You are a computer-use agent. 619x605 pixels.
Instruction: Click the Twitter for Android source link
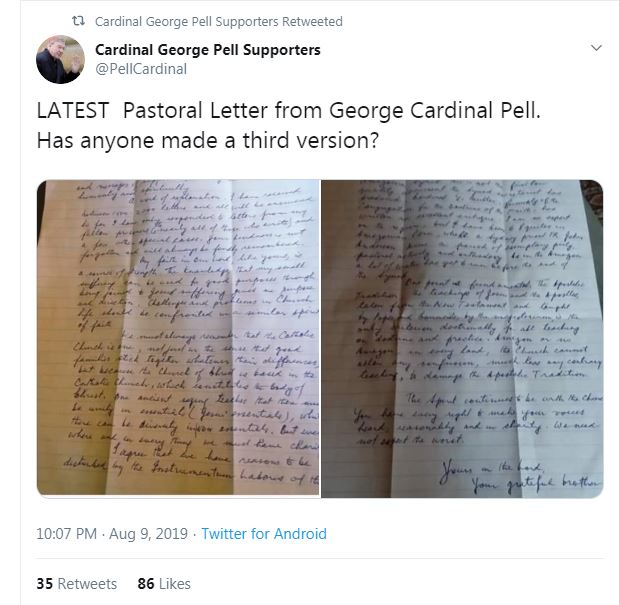click(x=264, y=534)
